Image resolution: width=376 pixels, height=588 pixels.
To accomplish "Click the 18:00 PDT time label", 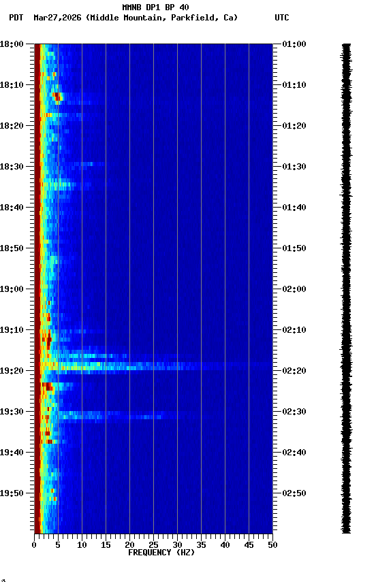I will click(12, 44).
